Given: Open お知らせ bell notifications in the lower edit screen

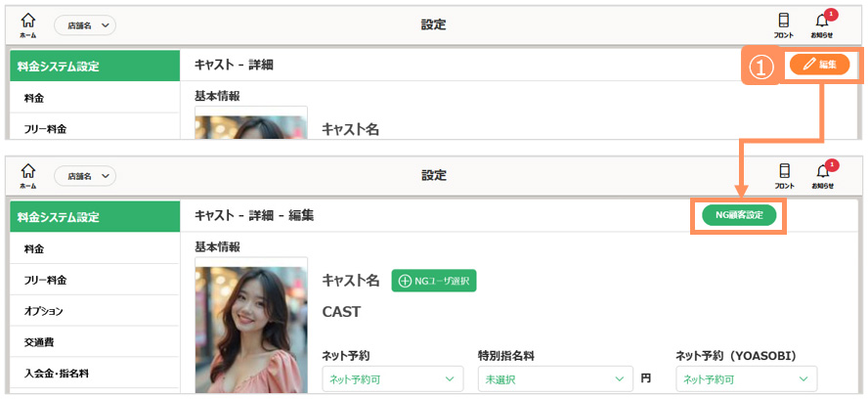Looking at the screenshot, I should click(x=822, y=174).
